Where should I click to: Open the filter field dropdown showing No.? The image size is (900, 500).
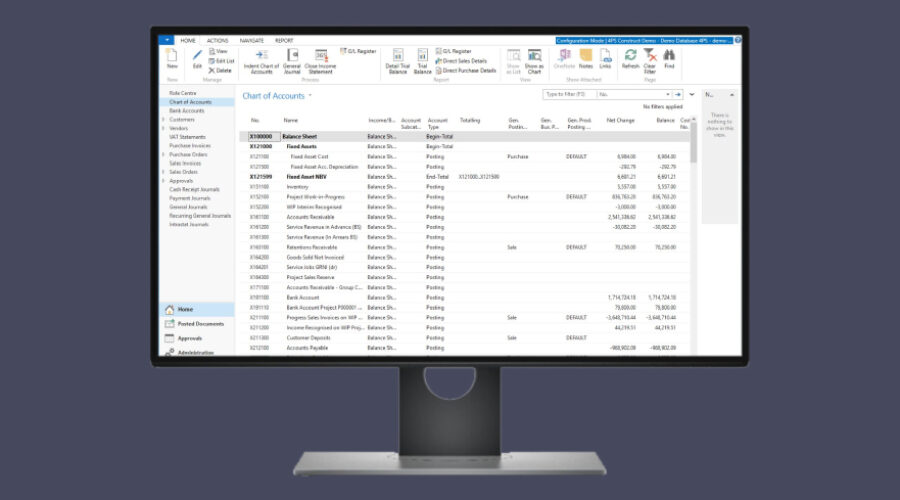[x=667, y=94]
